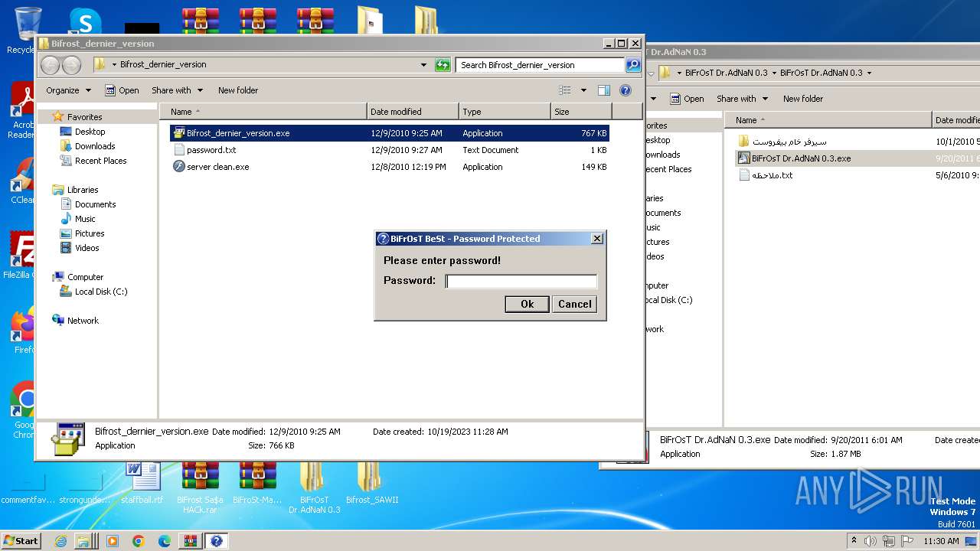980x551 pixels.
Task: Open BiFrOsT Dr.AdNaN 0.3 desktop folder
Action: coord(314,487)
